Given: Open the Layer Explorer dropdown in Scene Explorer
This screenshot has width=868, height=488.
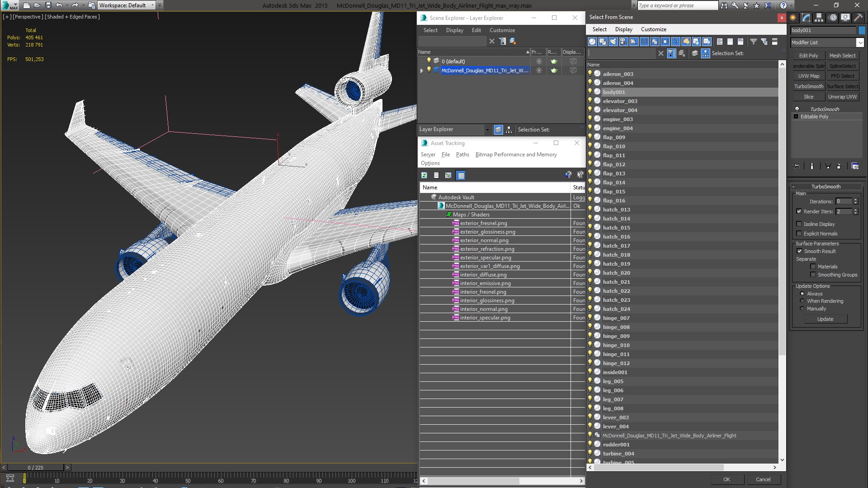Looking at the screenshot, I should coord(487,130).
